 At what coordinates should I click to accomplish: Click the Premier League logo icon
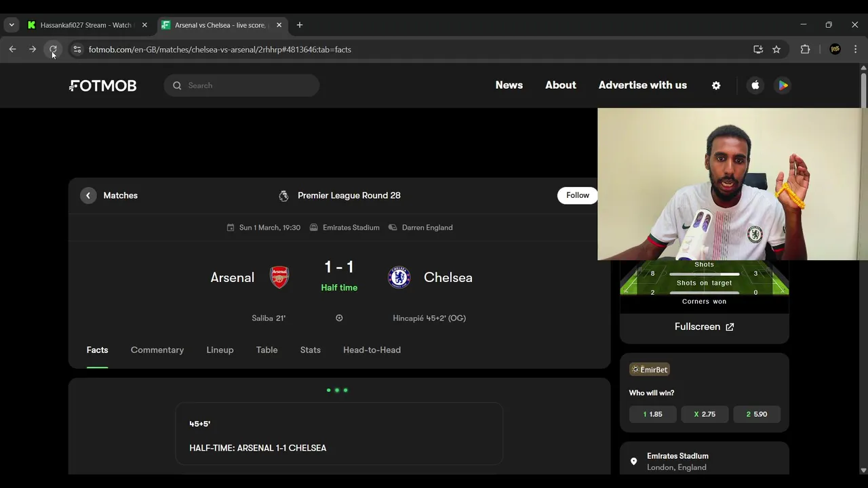click(283, 196)
